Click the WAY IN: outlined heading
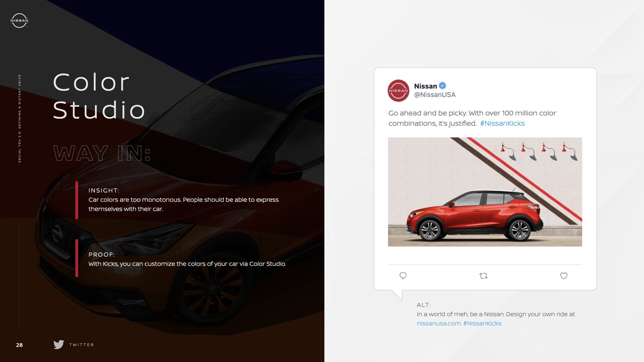The image size is (644, 362). click(102, 153)
